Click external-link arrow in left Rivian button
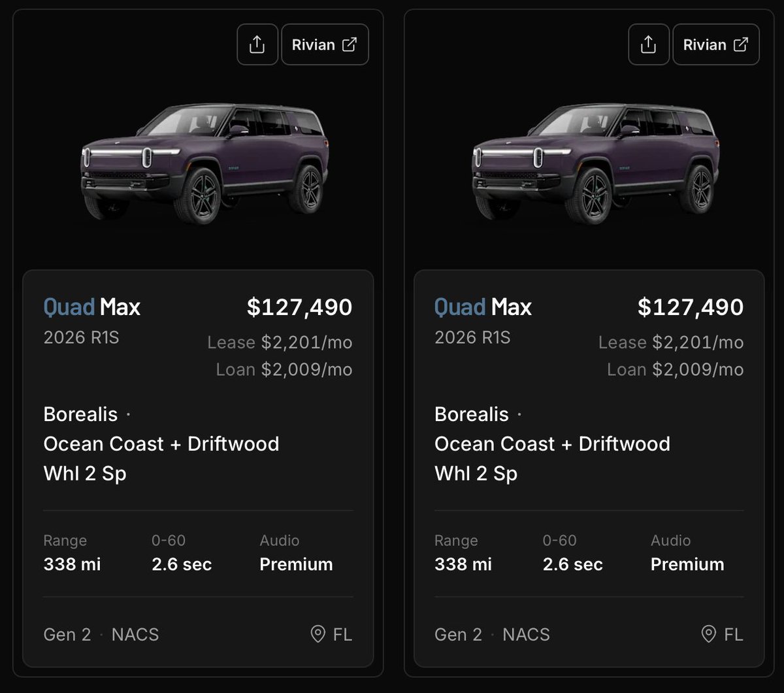The height and width of the screenshot is (693, 784). pyautogui.click(x=350, y=44)
